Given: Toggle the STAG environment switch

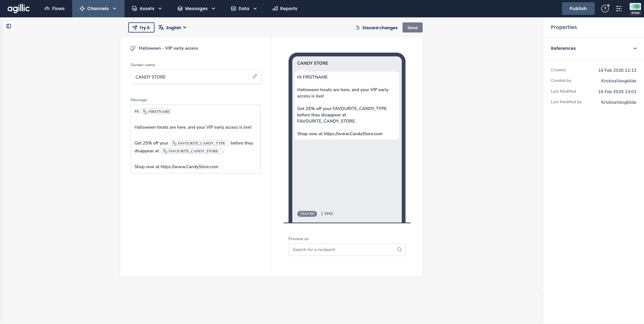Looking at the screenshot, I should [x=635, y=7].
